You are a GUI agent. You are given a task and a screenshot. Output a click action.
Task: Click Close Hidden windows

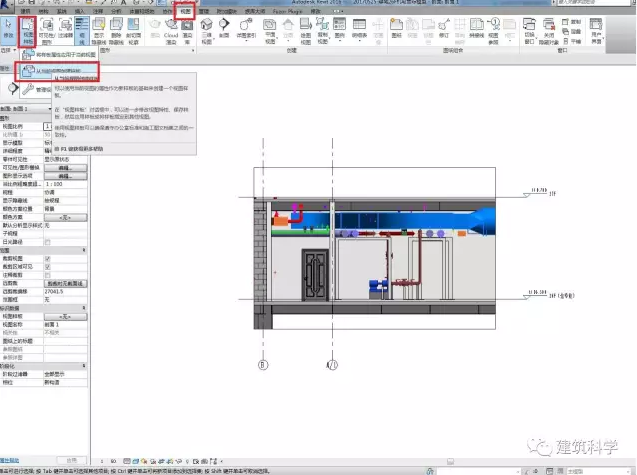(548, 31)
